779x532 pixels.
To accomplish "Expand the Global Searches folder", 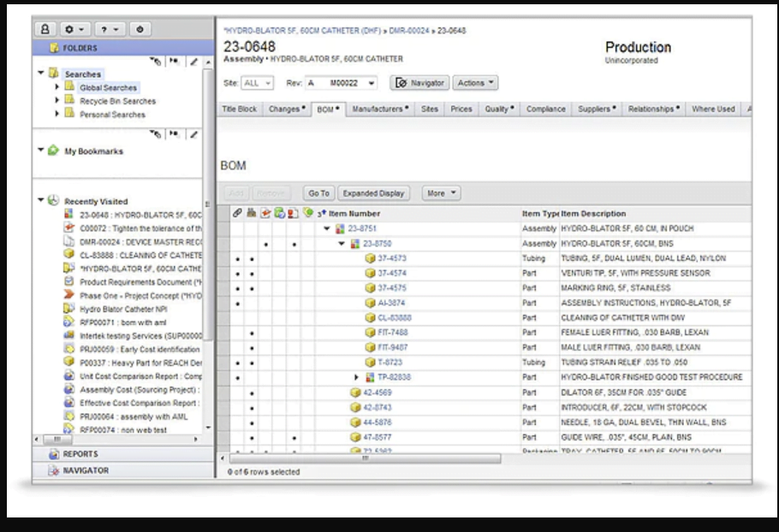I will coord(56,86).
